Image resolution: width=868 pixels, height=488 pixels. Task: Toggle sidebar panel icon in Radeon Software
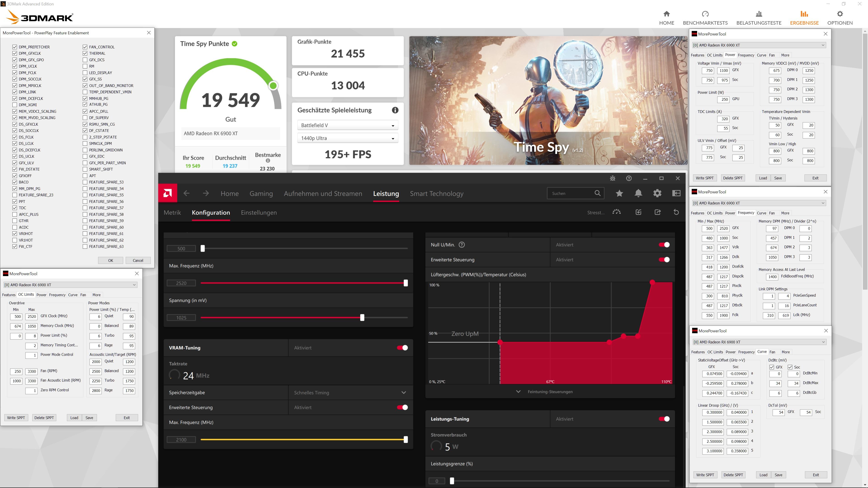click(x=676, y=193)
